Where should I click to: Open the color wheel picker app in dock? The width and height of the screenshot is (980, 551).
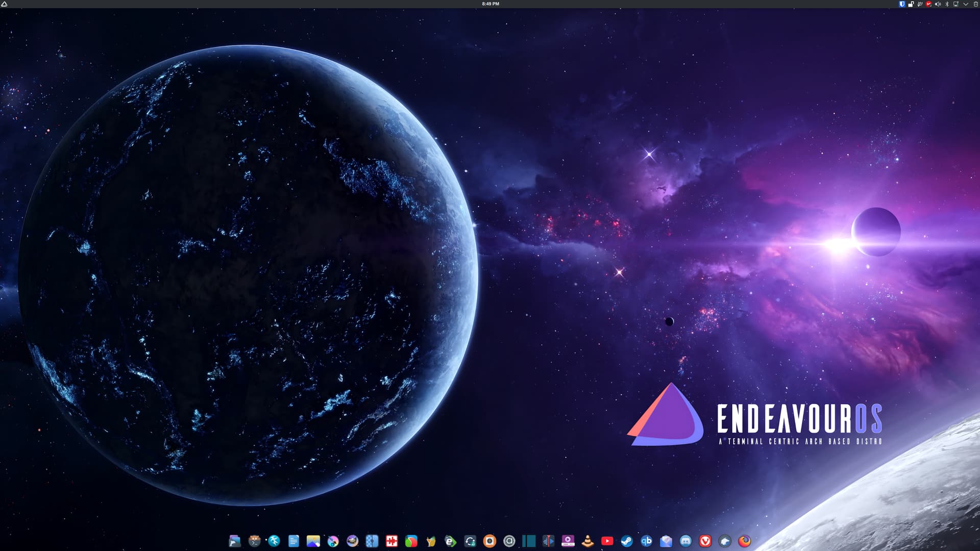coord(333,541)
